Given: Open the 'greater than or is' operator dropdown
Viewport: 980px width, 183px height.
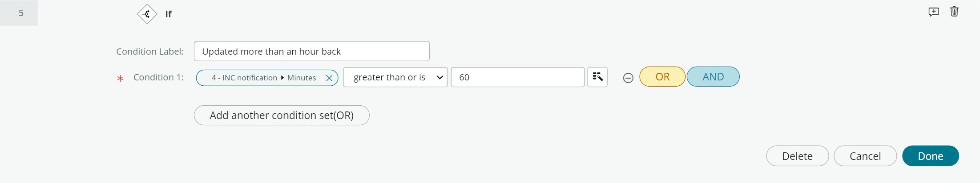Looking at the screenshot, I should click(x=395, y=77).
